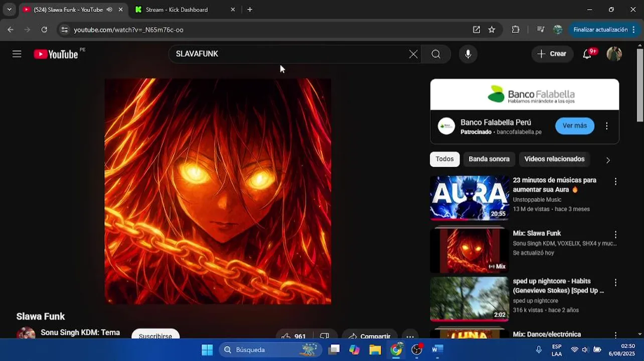Open the tab search dropdown arrow
Screen dimensions: 644x361
tap(9, 10)
